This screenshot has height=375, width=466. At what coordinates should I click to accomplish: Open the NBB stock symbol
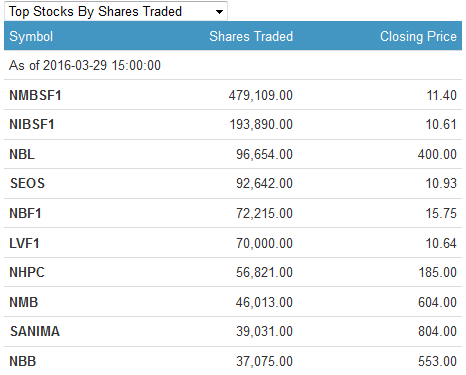(23, 361)
